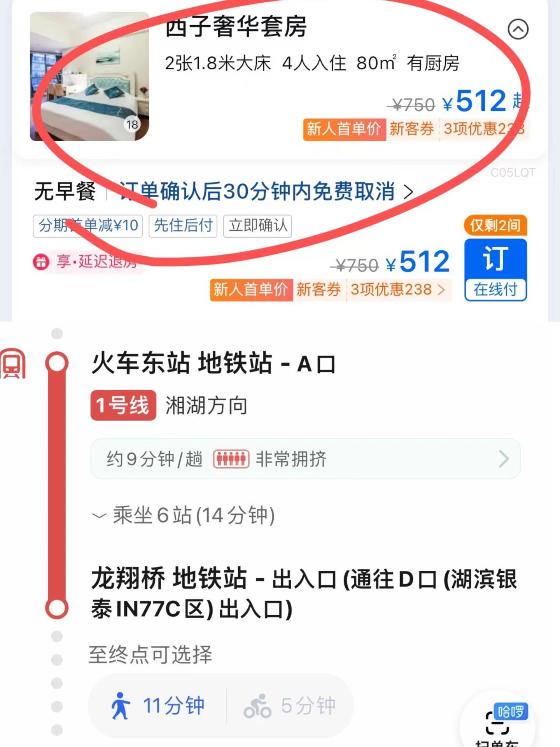
Task: Select the 分期首单减¥10 tag
Action: 88,226
